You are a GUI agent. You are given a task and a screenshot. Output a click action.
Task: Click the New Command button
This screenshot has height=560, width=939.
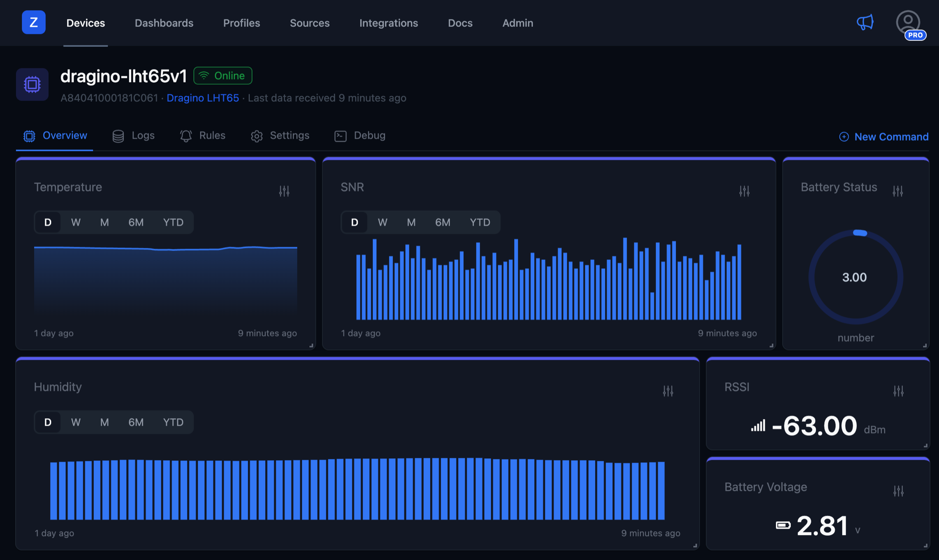pos(884,137)
